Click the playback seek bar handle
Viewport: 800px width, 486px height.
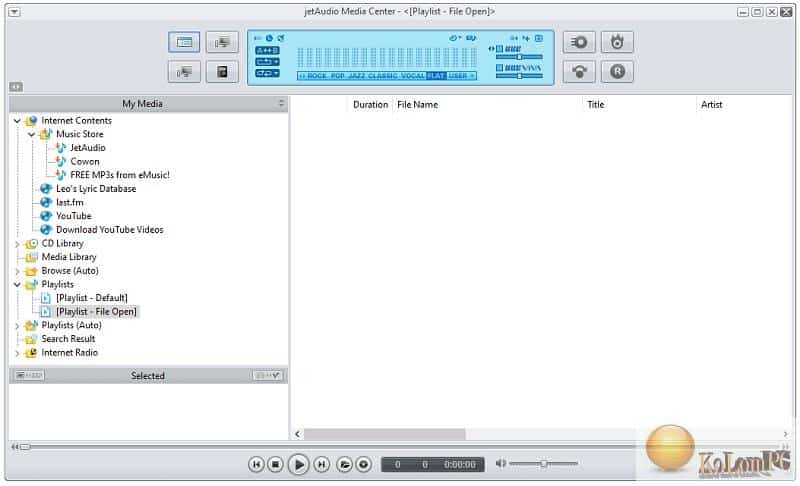pyautogui.click(x=24, y=447)
